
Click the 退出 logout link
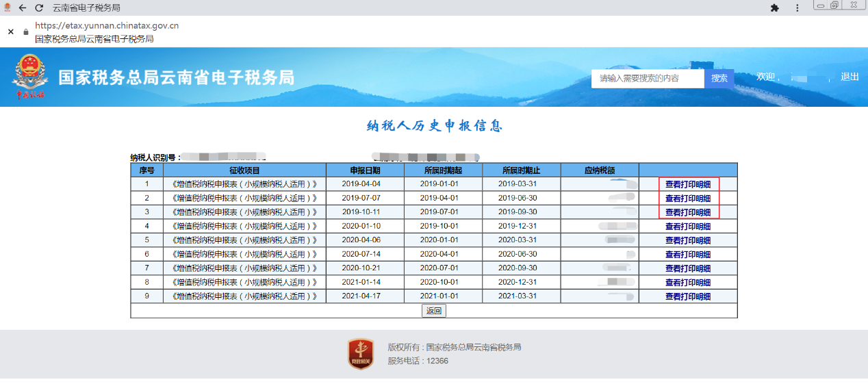point(850,77)
